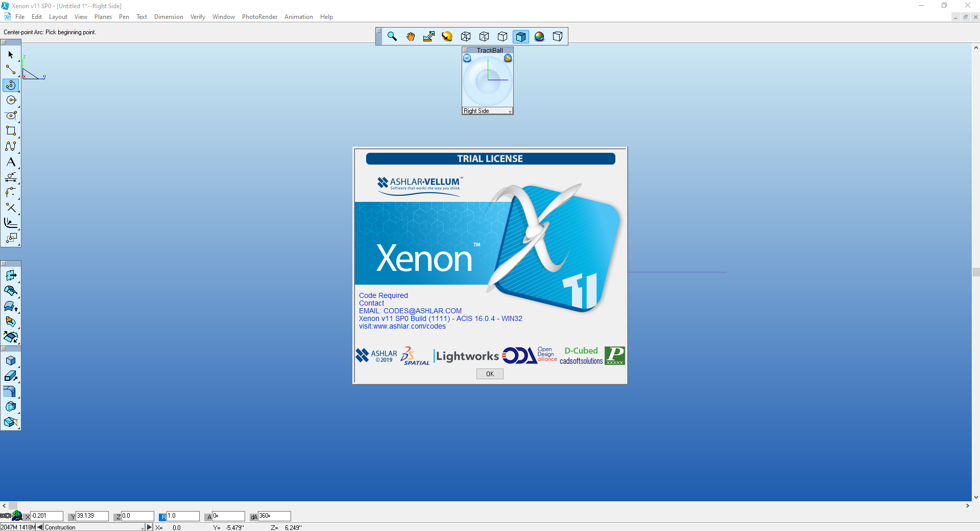Click the TrackBall right round orange button
Screen dimensions: 980x531
coord(508,58)
